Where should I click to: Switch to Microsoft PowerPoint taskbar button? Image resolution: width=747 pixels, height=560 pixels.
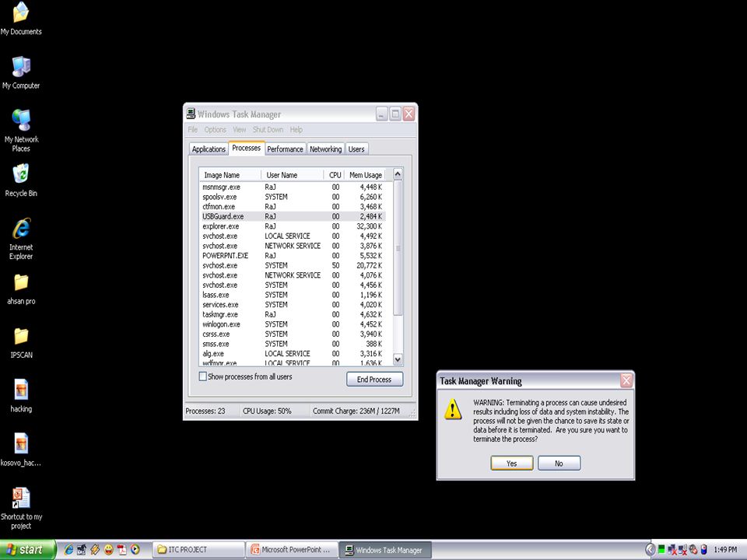[x=292, y=550]
